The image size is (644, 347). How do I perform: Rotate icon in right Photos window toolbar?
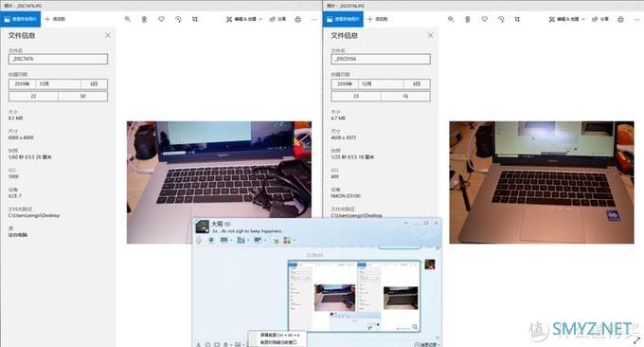pyautogui.click(x=501, y=19)
